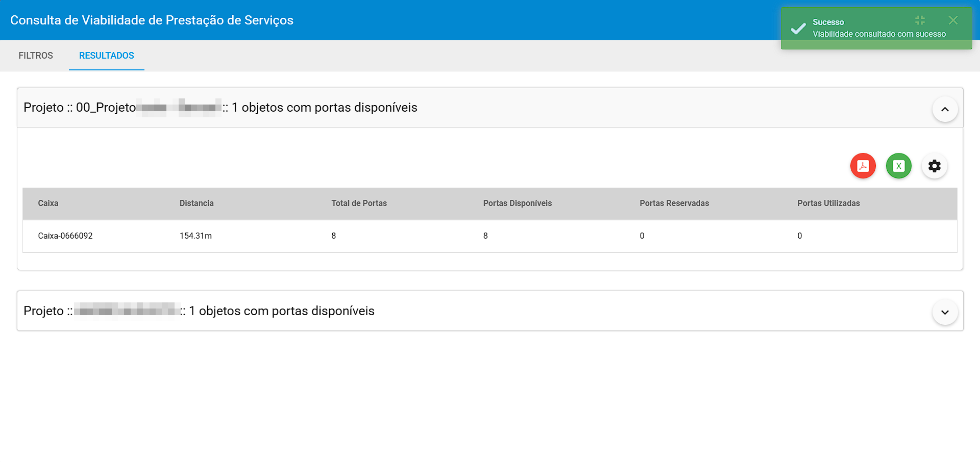Click the Portas Reservadas column header

coord(674,203)
